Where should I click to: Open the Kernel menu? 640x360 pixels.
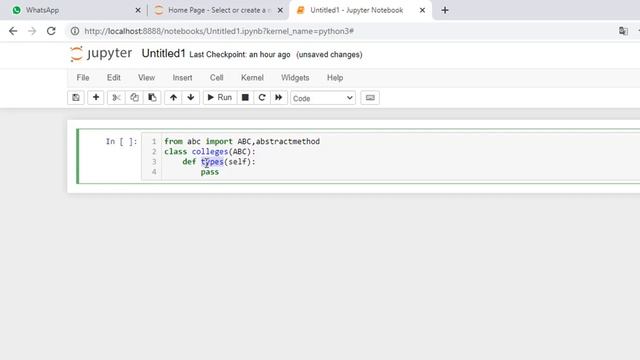pyautogui.click(x=252, y=78)
